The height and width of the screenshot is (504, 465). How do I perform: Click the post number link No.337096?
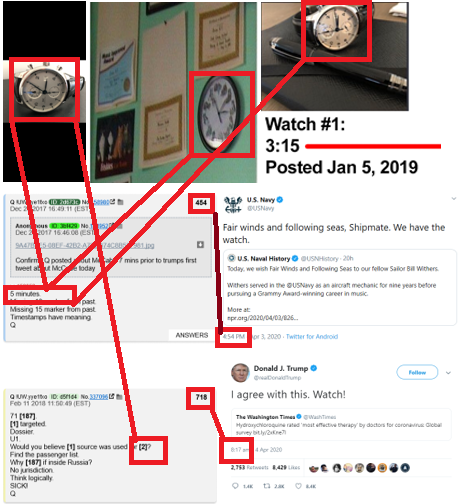[x=99, y=396]
